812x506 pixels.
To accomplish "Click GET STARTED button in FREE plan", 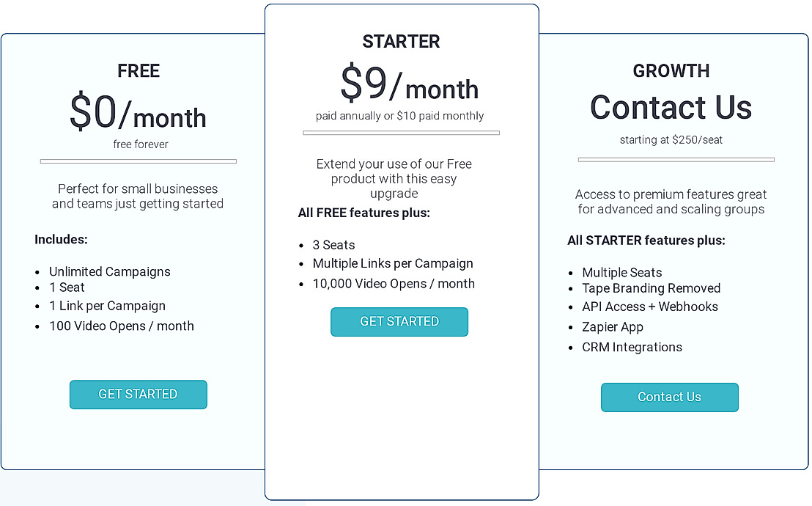I will (x=138, y=395).
